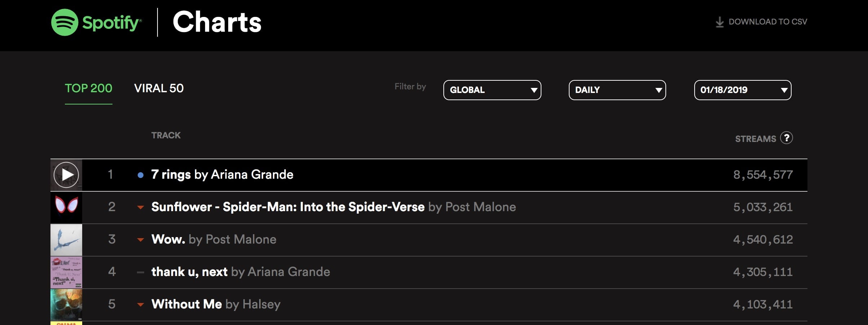Open the Global region dropdown
The width and height of the screenshot is (868, 325).
[x=492, y=90]
